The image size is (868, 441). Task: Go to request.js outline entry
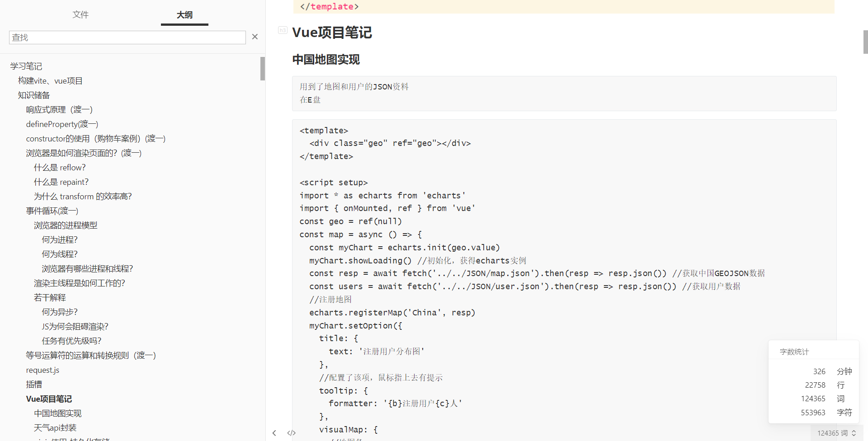click(x=42, y=370)
